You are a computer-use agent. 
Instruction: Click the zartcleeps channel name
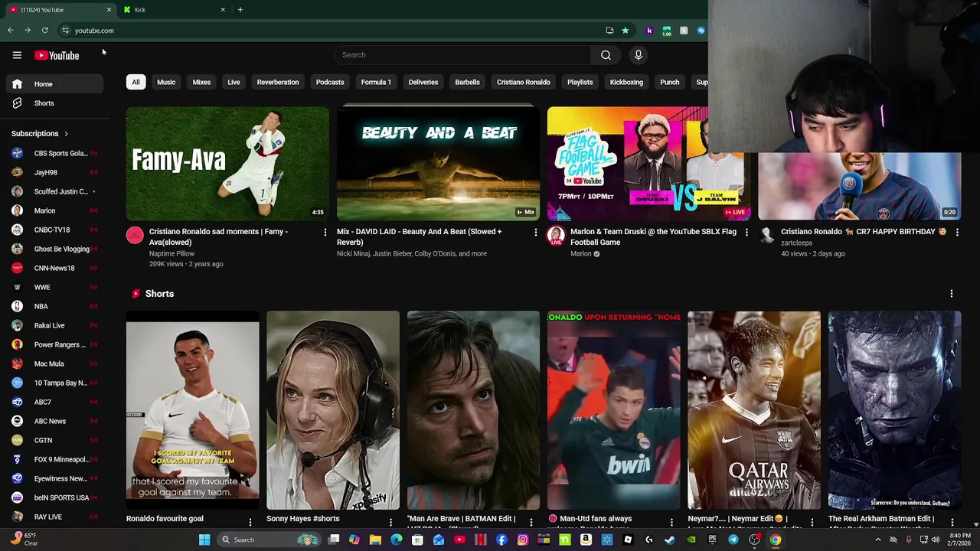tap(796, 243)
